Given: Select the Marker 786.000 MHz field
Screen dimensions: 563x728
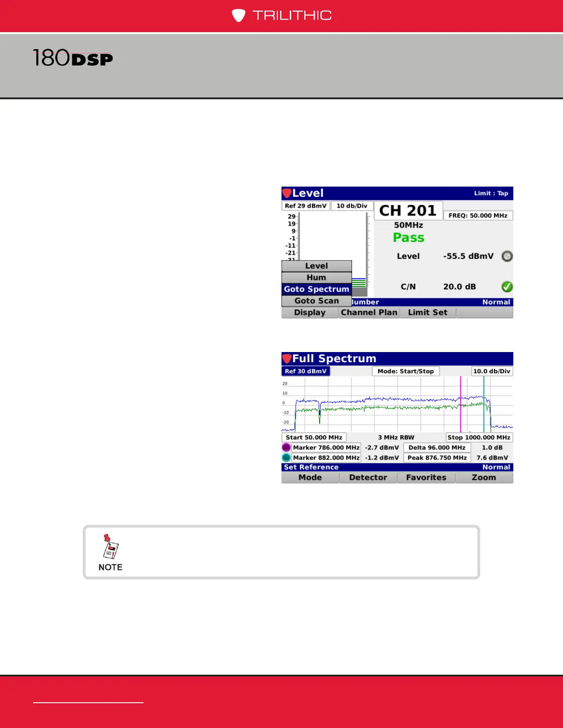Looking at the screenshot, I should 326,448.
